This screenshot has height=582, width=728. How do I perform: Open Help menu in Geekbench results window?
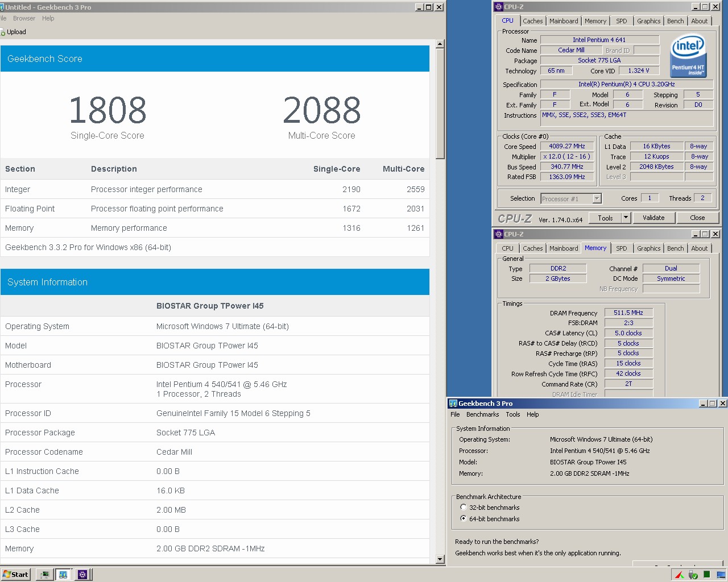coord(48,18)
